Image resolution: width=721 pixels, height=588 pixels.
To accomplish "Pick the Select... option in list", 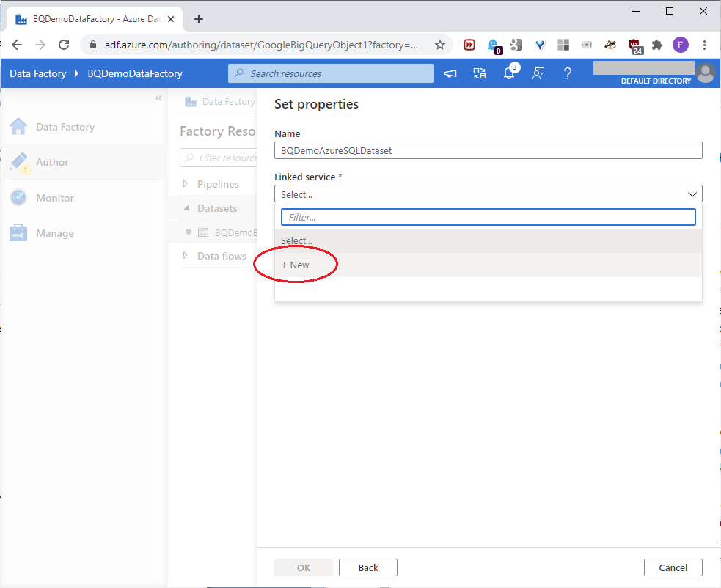I will 296,240.
